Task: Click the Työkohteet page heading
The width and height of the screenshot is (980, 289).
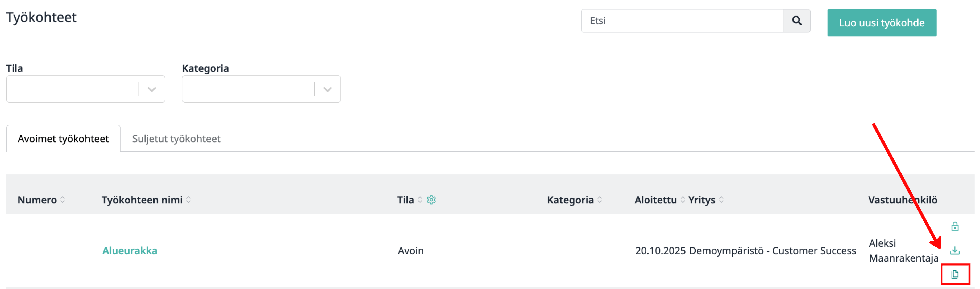Action: [41, 18]
